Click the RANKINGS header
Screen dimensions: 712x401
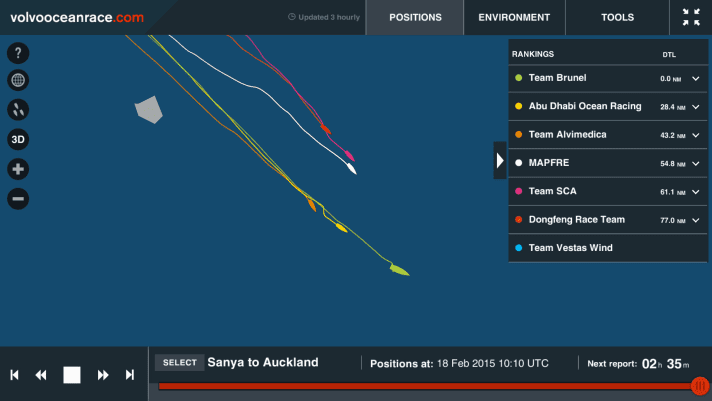[533, 54]
